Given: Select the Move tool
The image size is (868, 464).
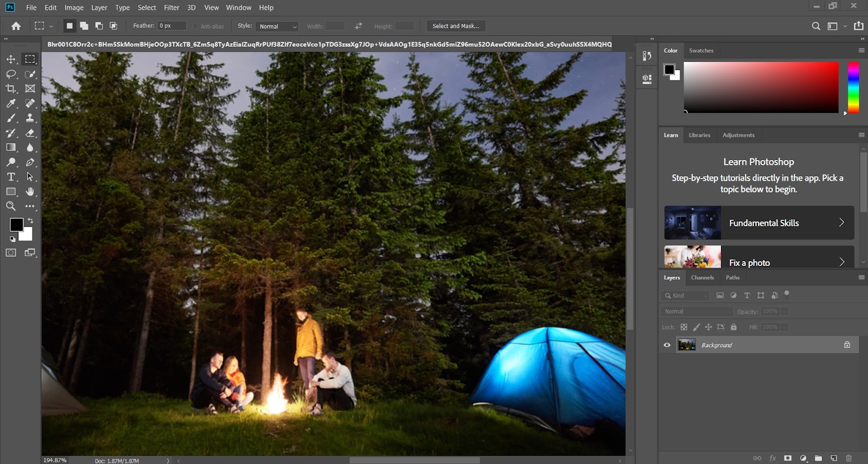Looking at the screenshot, I should pos(11,59).
